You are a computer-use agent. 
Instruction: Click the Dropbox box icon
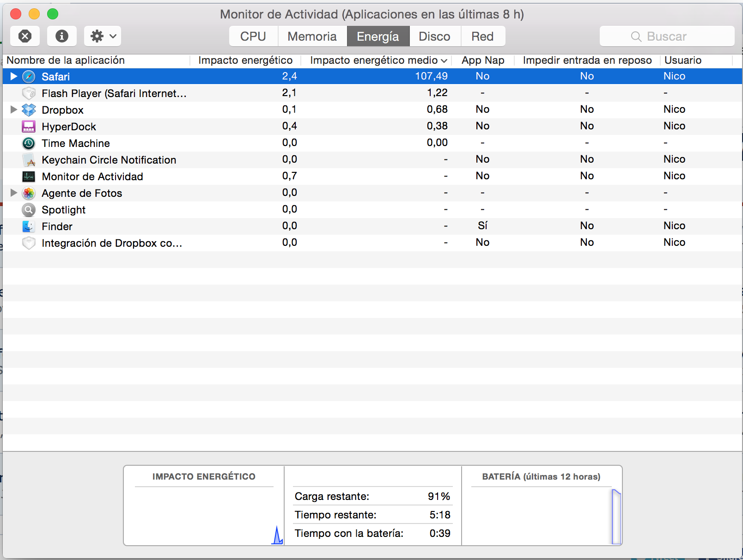(x=29, y=110)
